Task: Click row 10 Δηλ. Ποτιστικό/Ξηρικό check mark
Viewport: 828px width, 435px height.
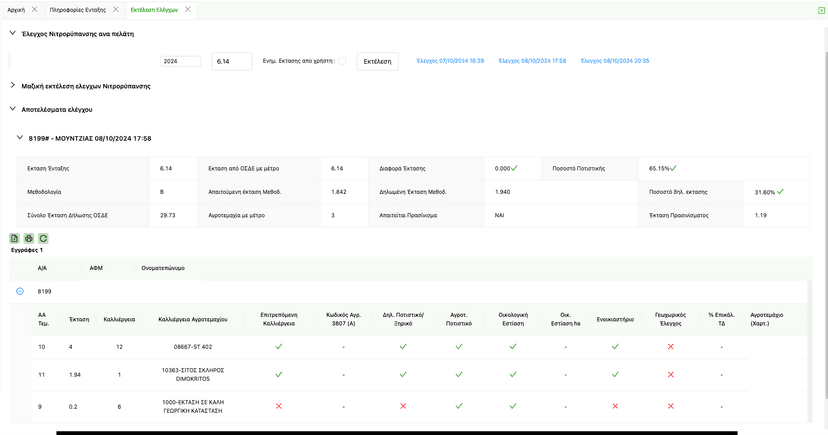Action: click(x=403, y=347)
